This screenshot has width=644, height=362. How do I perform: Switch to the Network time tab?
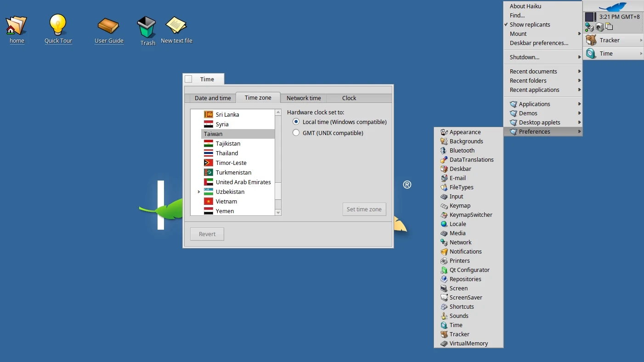303,98
